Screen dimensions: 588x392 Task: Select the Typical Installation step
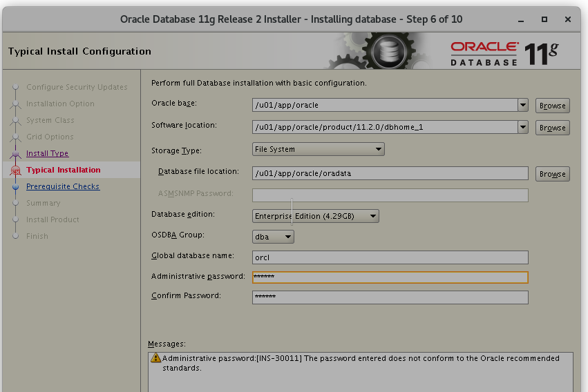[x=64, y=170]
